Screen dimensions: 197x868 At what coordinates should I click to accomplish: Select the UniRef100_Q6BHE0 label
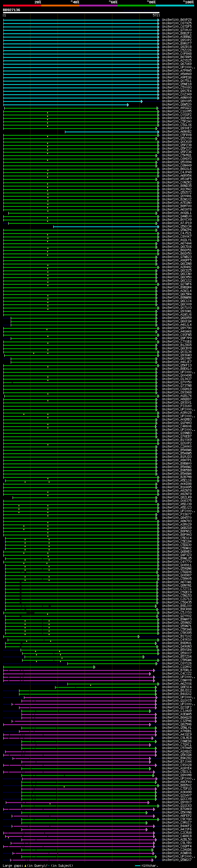(x=177, y=551)
